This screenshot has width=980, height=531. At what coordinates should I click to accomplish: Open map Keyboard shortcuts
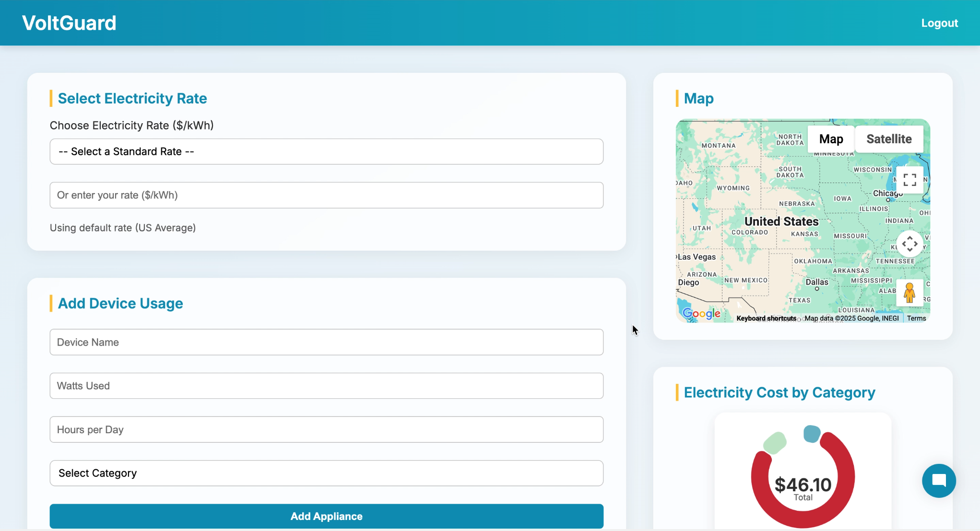[x=766, y=318]
